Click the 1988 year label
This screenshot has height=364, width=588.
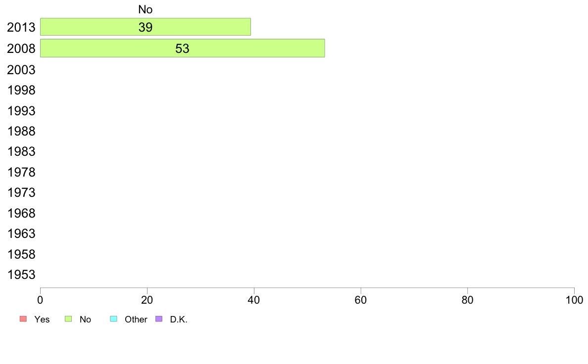pyautogui.click(x=21, y=131)
